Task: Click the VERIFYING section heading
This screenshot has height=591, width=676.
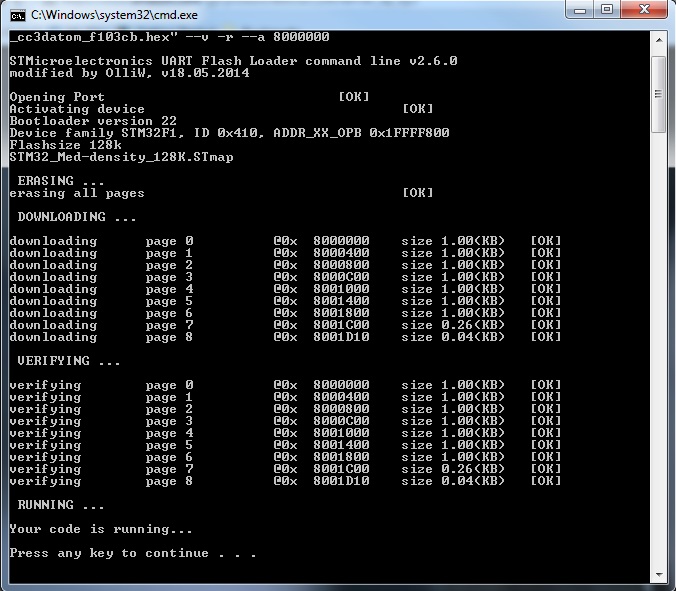Action: [68, 361]
